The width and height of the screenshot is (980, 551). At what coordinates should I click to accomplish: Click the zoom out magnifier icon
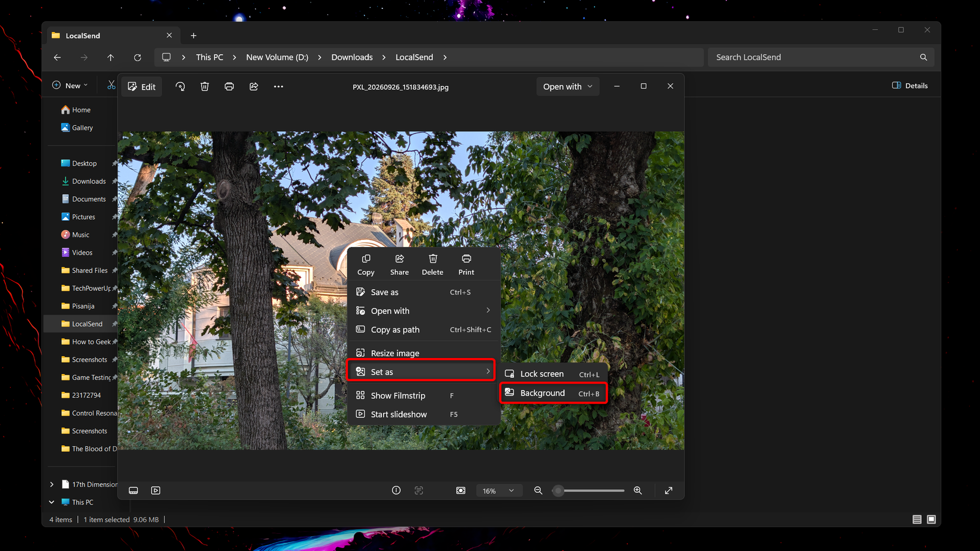coord(538,490)
